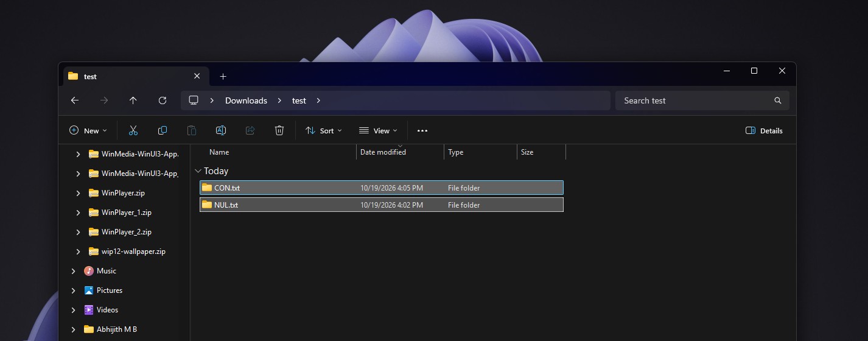Click the Copy icon in toolbar

[x=163, y=130]
